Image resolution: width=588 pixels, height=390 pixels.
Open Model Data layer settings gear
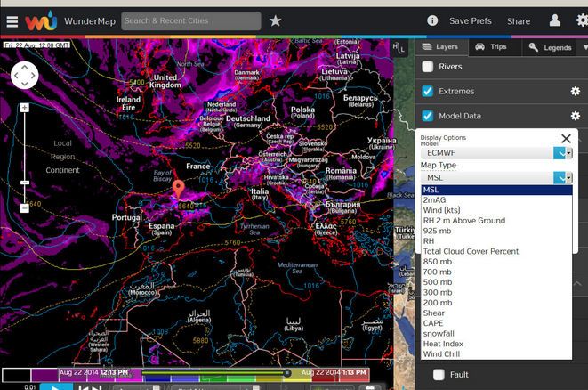[576, 116]
